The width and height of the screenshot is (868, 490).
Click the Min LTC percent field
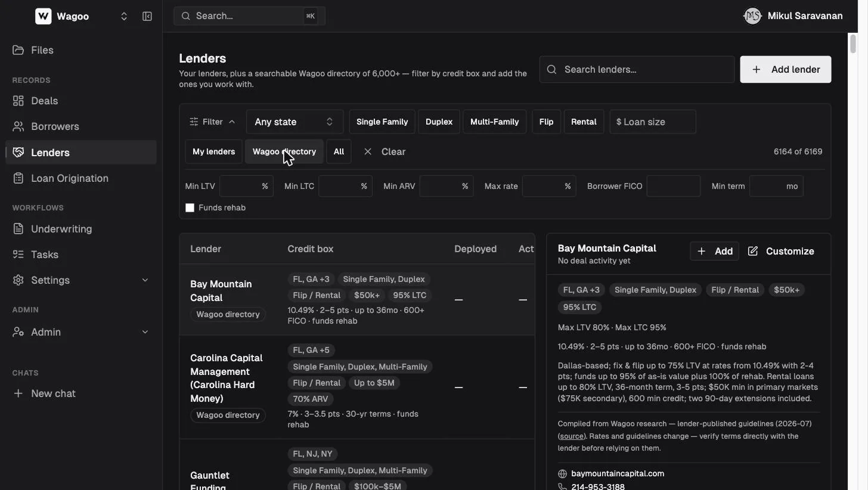pyautogui.click(x=346, y=186)
